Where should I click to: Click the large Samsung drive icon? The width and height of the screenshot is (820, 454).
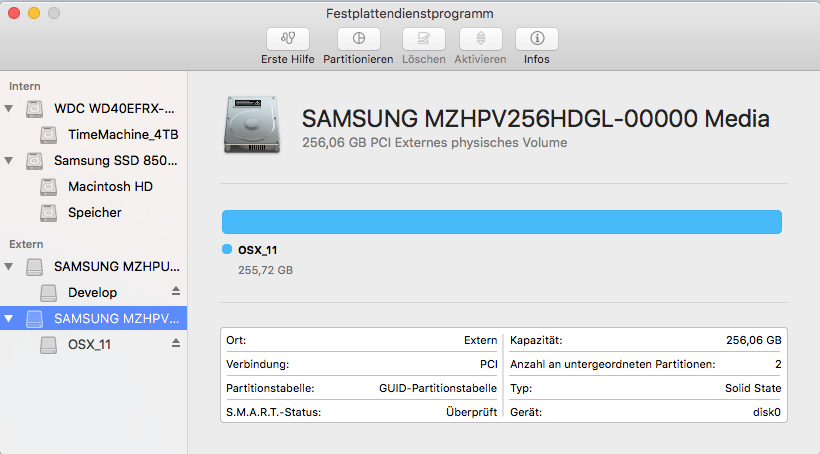254,125
